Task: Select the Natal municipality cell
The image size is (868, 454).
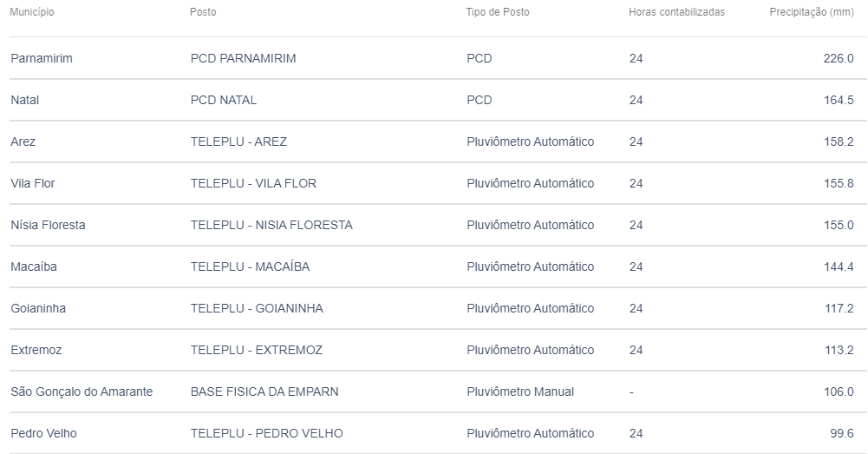Action: point(25,101)
